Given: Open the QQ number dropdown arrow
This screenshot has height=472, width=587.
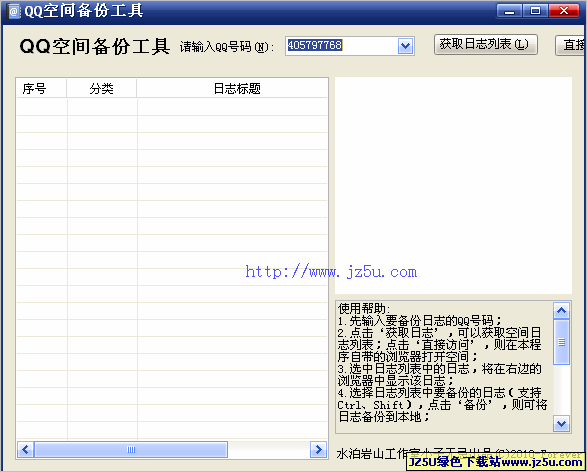Looking at the screenshot, I should point(405,46).
